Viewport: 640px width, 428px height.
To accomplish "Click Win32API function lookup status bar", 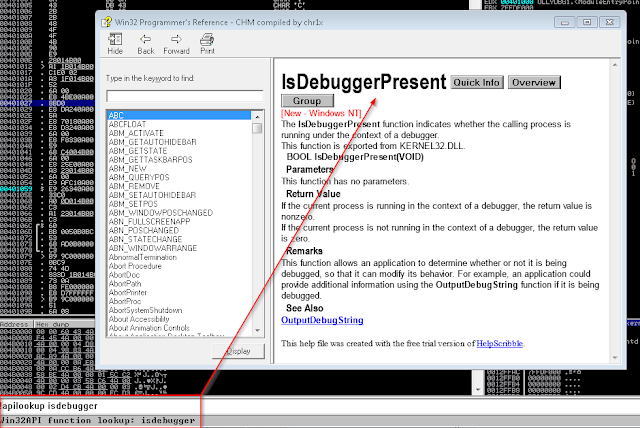I will click(320, 421).
